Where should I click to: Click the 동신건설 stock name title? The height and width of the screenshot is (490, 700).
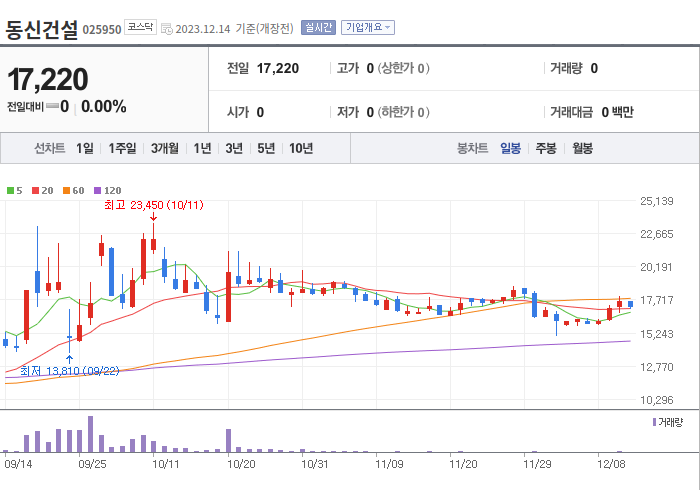(42, 30)
